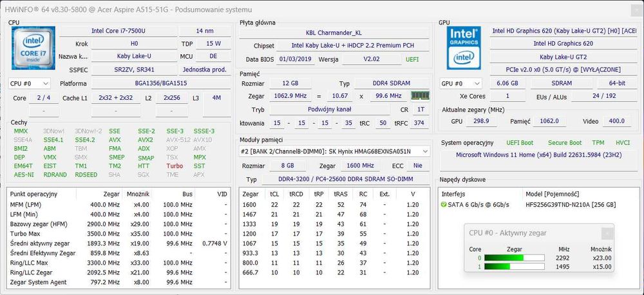Select the Średni aktywny zegar row
Screen dimensions: 644x295
pos(118,243)
